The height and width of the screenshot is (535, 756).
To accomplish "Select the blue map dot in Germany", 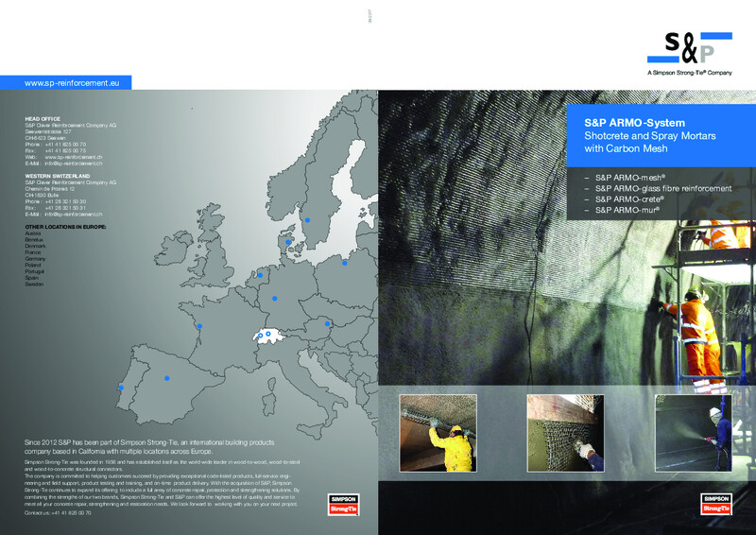I will click(274, 299).
